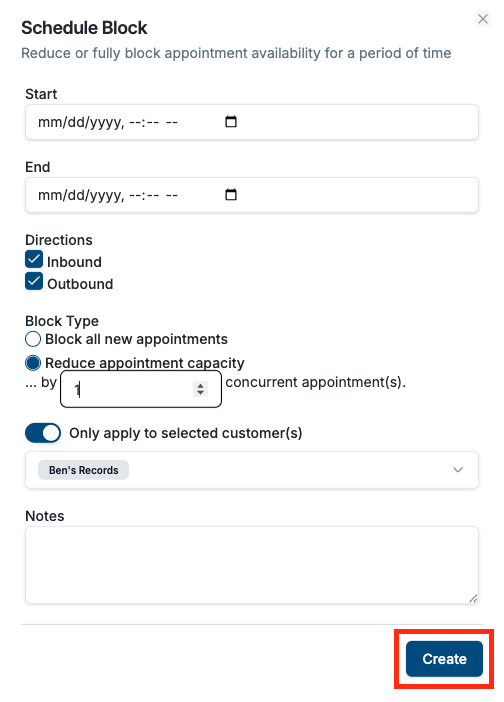
Task: Click the Create button
Action: click(444, 659)
